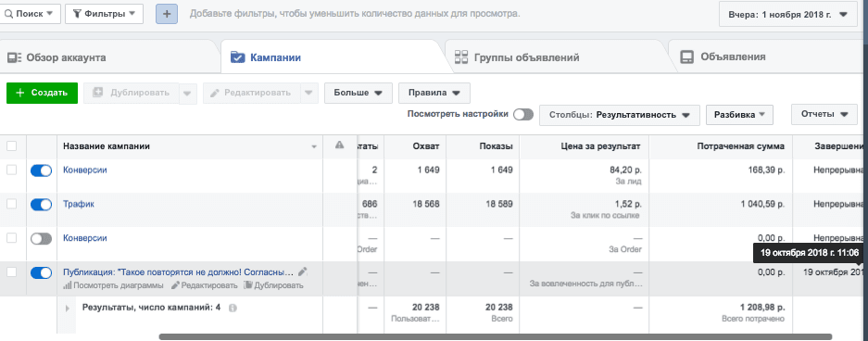Open the Публикация: "Такое повторятся не должно" campaign
This screenshot has width=868, height=341.
[x=178, y=272]
